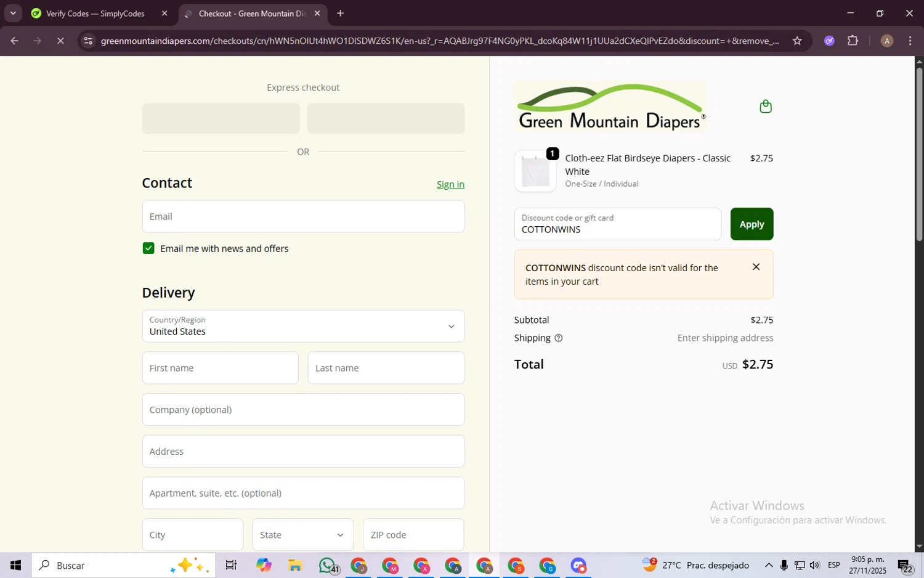View site information in address bar
The height and width of the screenshot is (578, 924).
[x=88, y=41]
